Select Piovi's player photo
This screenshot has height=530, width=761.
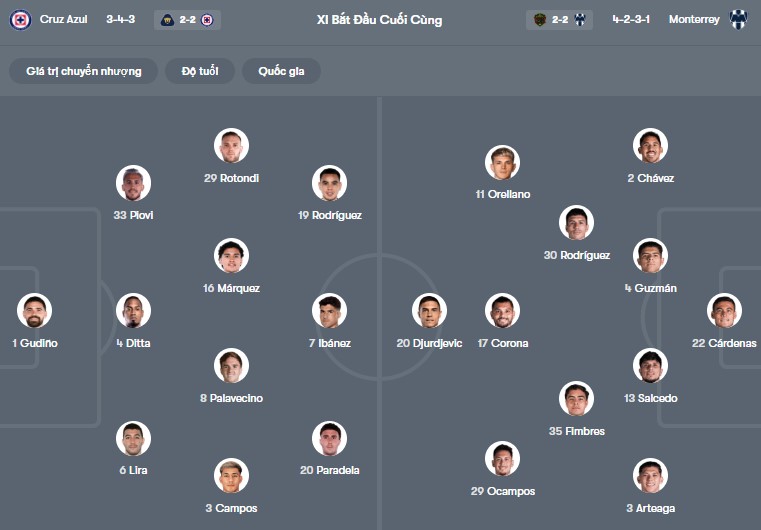pos(133,183)
